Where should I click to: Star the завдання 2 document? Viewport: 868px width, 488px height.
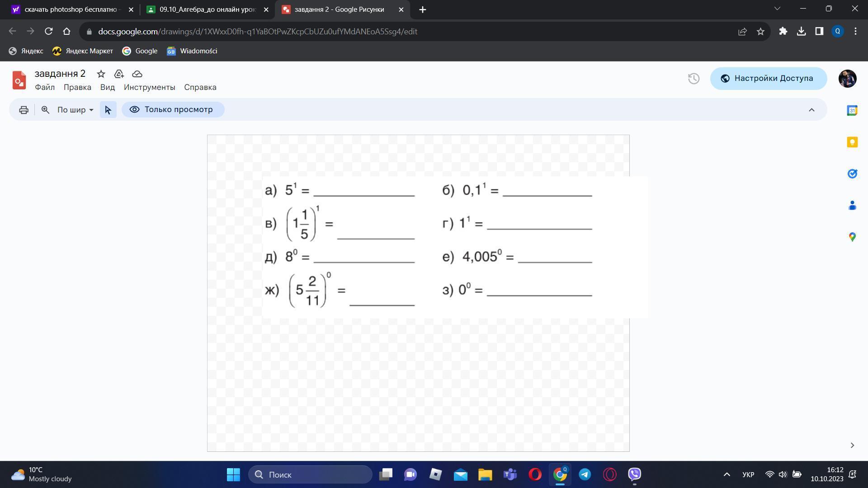(x=101, y=74)
